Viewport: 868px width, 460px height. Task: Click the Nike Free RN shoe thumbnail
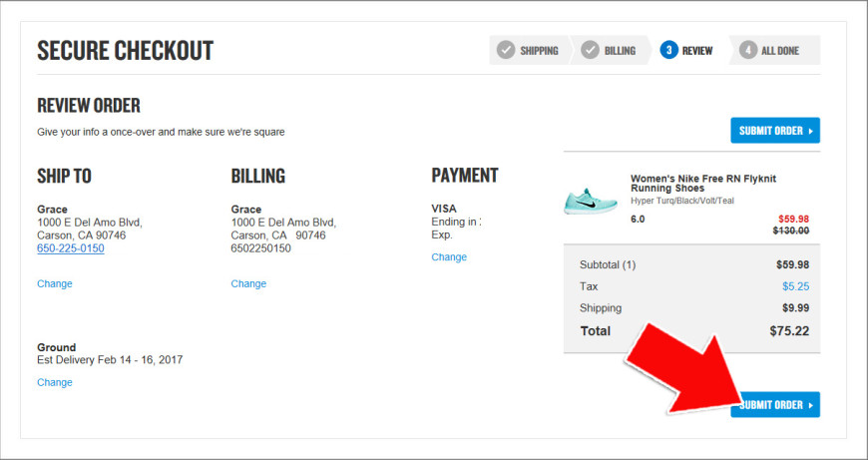point(591,202)
